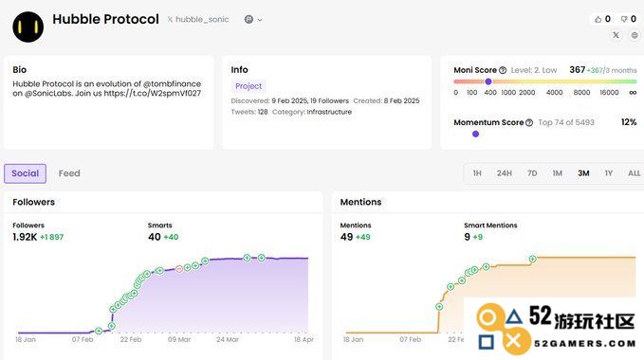
Task: Switch to the Social tab
Action: [x=25, y=173]
